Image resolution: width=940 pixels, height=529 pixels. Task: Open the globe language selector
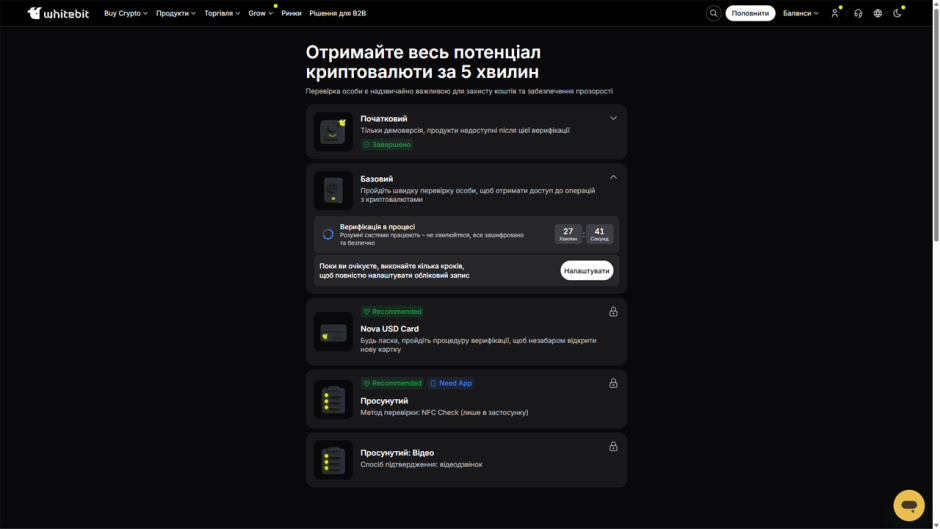878,13
